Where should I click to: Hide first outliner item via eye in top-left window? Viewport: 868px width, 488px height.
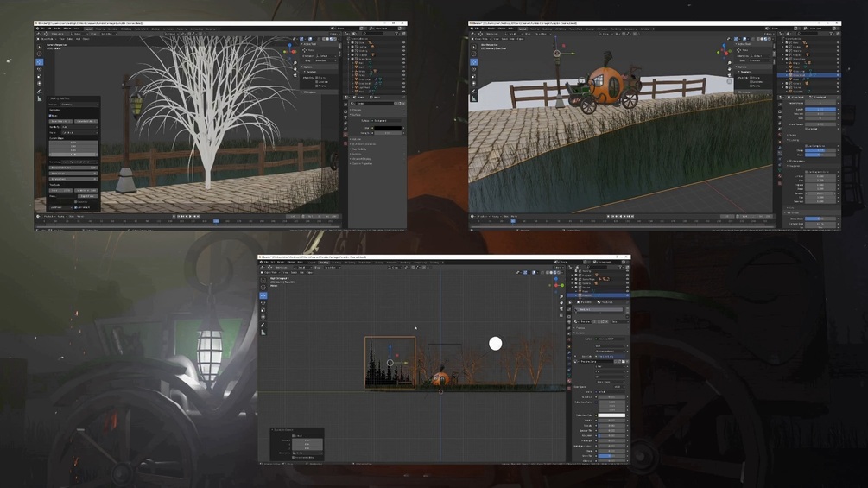[403, 42]
